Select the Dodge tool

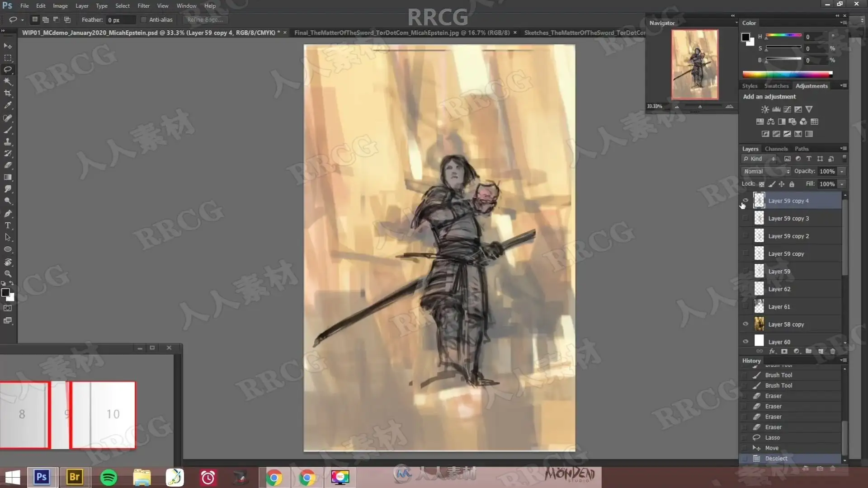click(x=8, y=201)
